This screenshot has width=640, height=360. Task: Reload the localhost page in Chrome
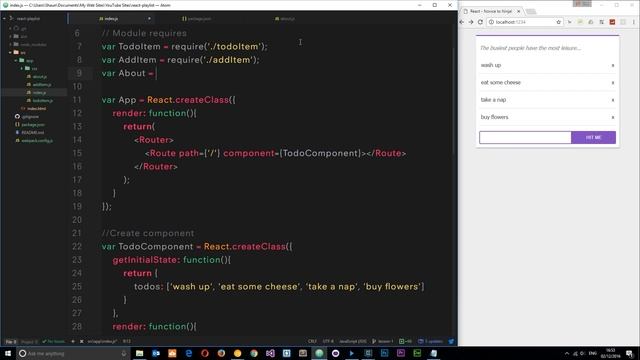pyautogui.click(x=480, y=22)
